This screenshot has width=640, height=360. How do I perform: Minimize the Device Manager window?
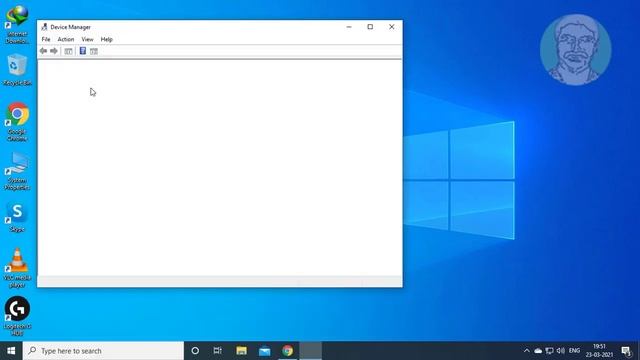point(349,27)
